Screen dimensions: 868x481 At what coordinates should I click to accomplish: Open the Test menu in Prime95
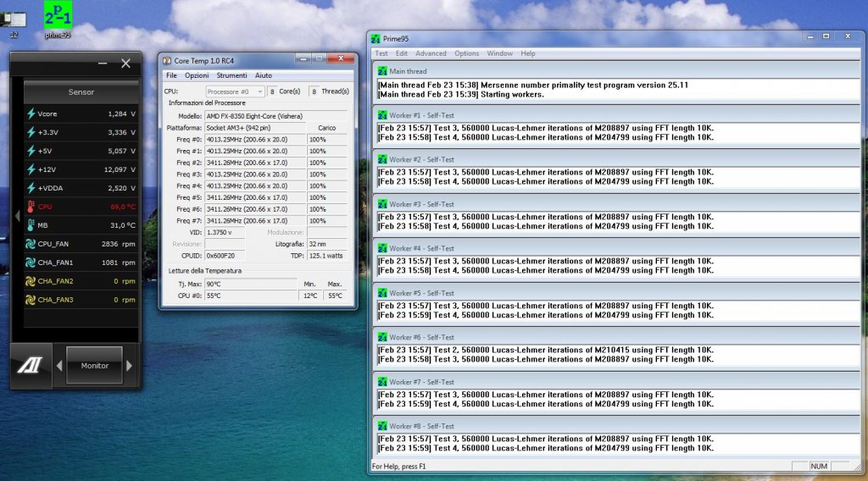(x=381, y=53)
